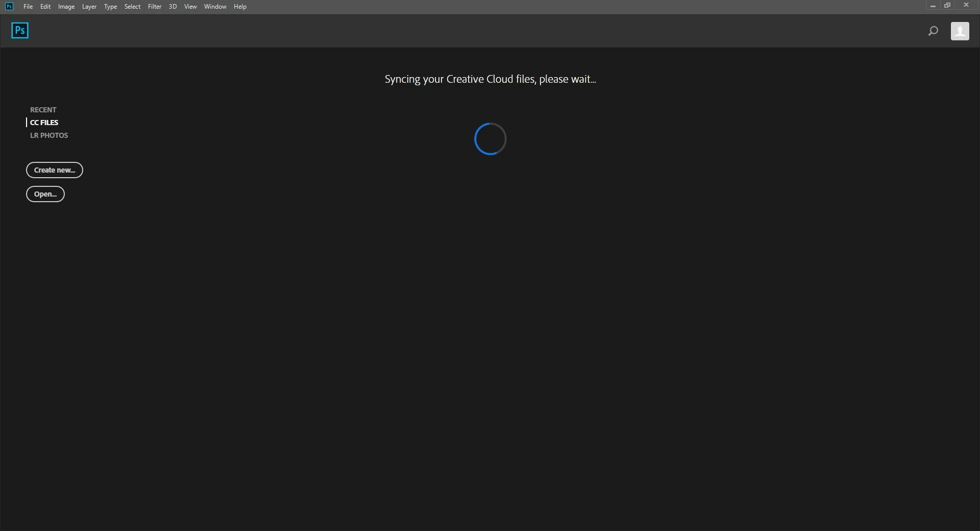Click the Photoshop Ps logo in the header
Screen dimensions: 980x531
coord(20,31)
